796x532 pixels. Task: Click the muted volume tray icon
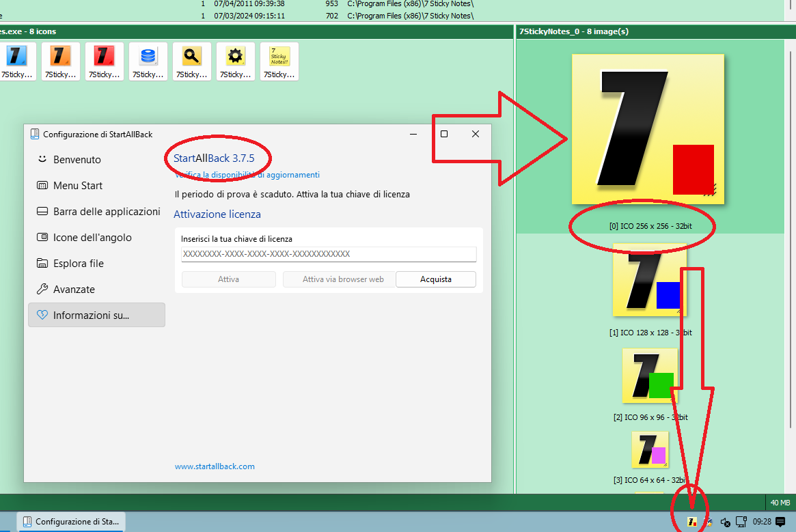point(726,522)
